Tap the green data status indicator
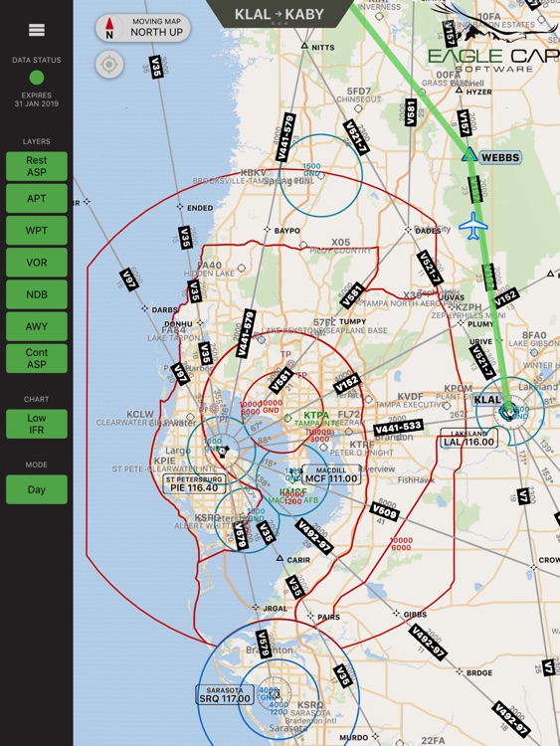This screenshot has height=746, width=560. [37, 78]
